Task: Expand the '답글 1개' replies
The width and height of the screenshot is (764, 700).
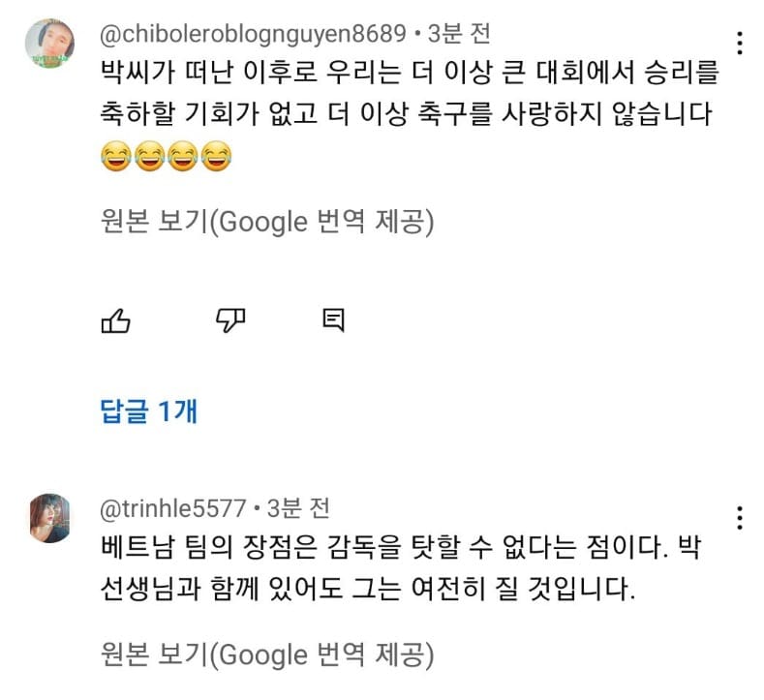Action: (149, 411)
